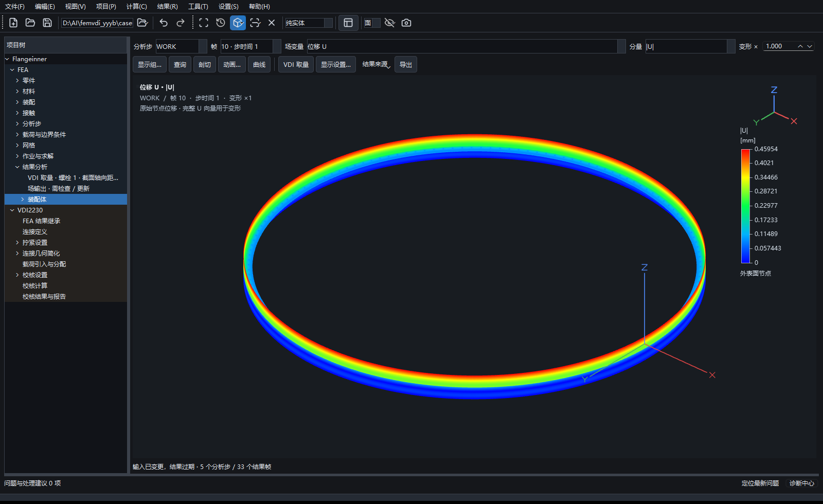
Task: Click the history clock icon
Action: tap(221, 23)
